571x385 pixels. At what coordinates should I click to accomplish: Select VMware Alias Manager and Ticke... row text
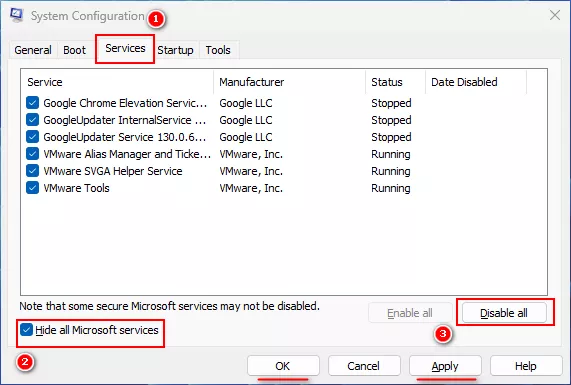(x=127, y=154)
